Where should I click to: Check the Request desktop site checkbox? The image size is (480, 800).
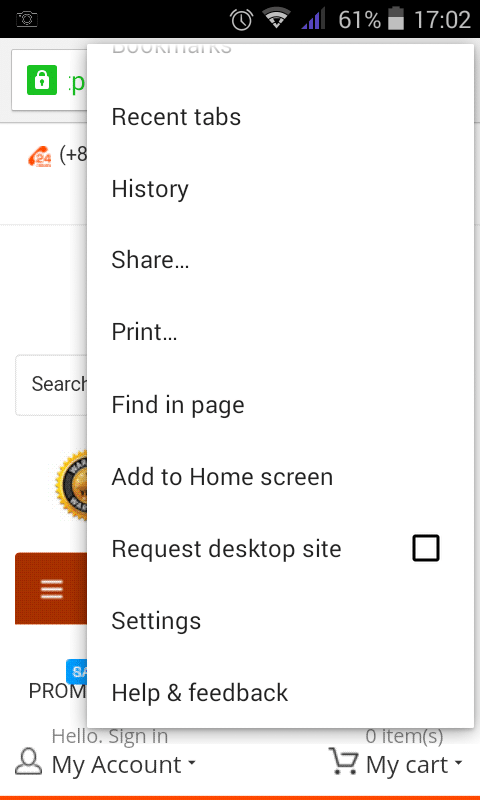[x=425, y=548]
